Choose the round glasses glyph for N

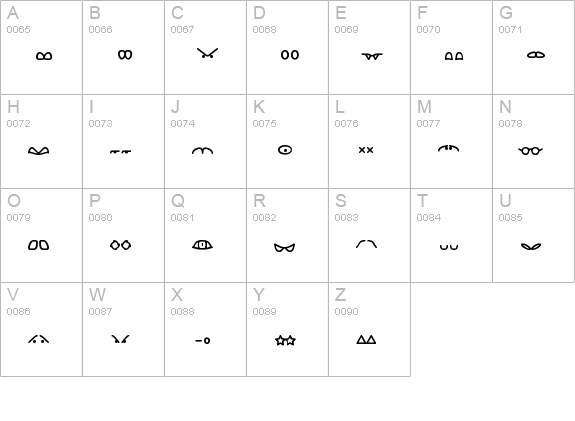click(x=530, y=150)
